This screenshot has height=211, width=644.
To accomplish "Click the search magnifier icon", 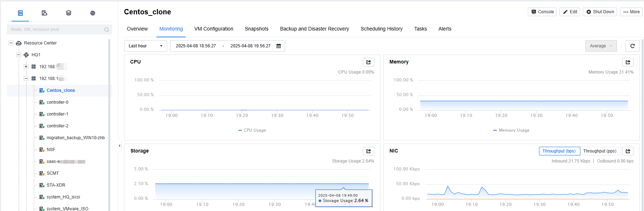I will pyautogui.click(x=106, y=29).
